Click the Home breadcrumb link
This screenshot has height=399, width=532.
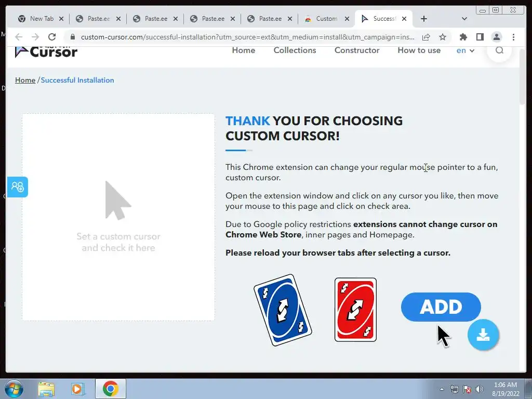tap(25, 80)
